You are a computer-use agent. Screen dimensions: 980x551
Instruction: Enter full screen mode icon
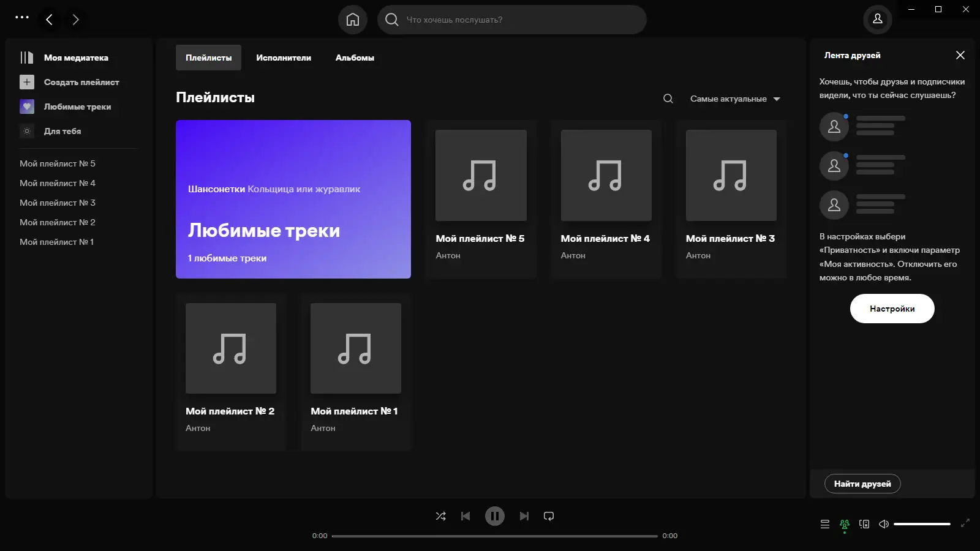coord(965,523)
